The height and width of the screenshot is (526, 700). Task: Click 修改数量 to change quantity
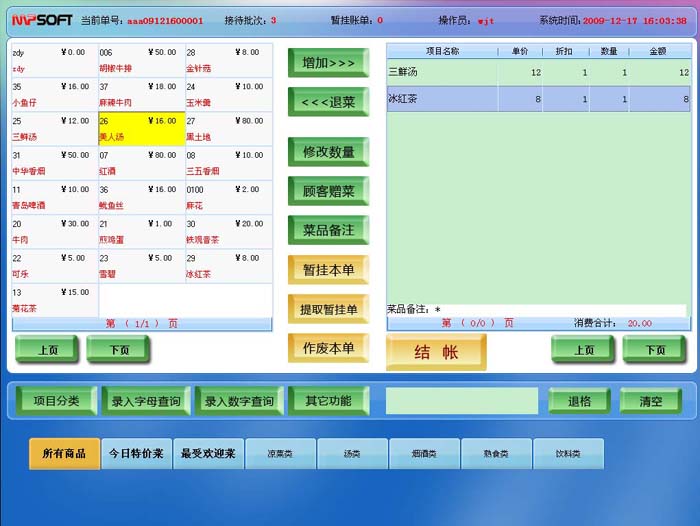pos(328,152)
